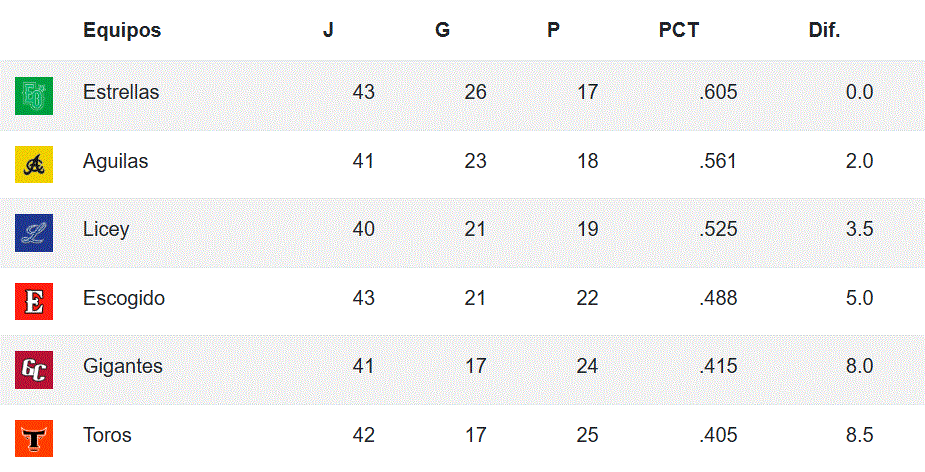Click the Gigantes team logo

pos(34,369)
